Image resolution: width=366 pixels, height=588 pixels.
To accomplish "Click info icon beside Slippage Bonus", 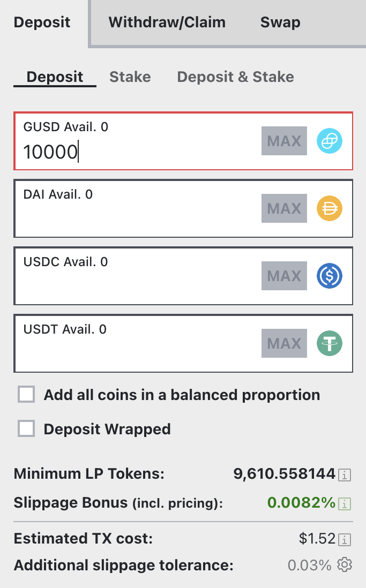I will tap(346, 503).
